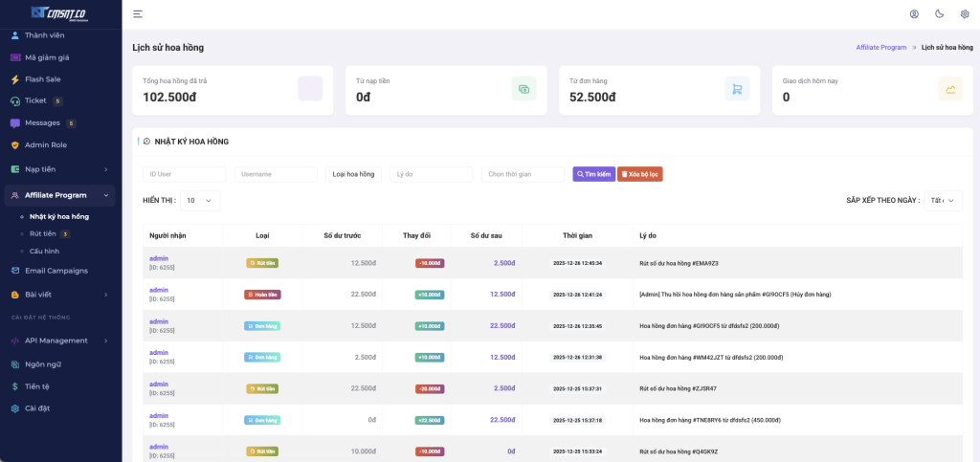Click the Email Campaigns envelope icon

click(x=15, y=271)
